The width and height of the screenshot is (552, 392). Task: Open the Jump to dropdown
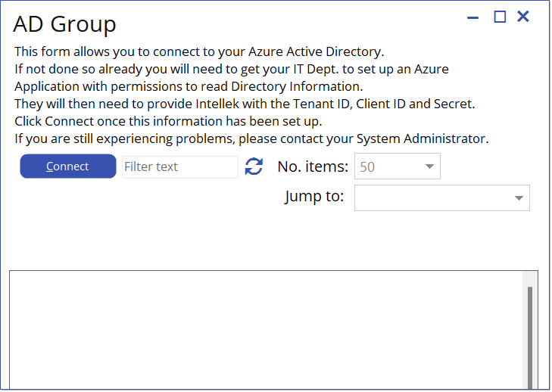(x=441, y=198)
